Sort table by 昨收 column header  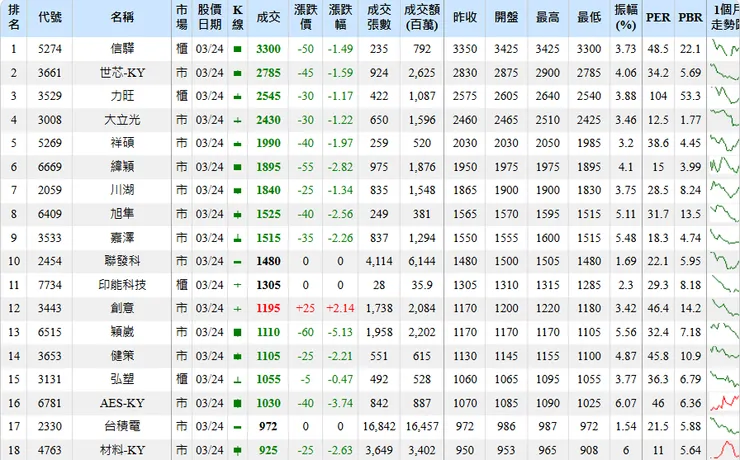pos(465,17)
